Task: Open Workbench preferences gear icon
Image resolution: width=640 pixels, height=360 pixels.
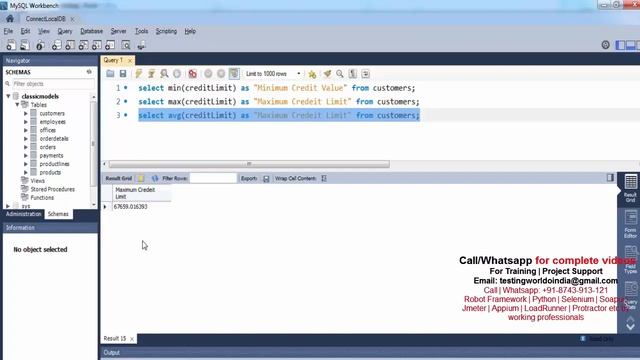Action: point(606,45)
